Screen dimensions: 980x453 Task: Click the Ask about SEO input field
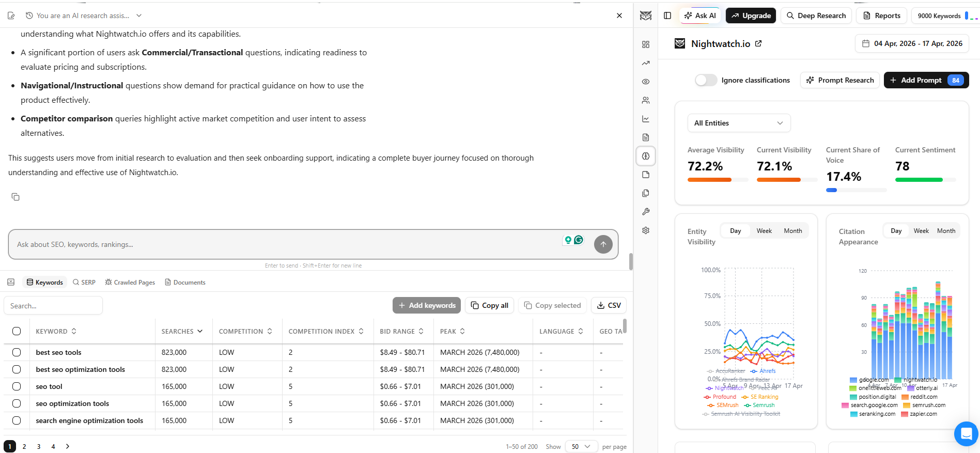pyautogui.click(x=284, y=244)
